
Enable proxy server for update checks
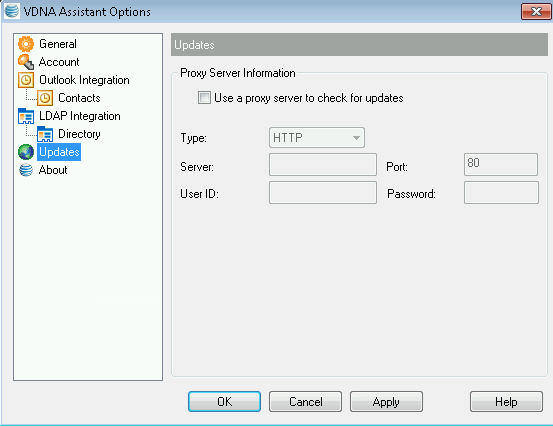[204, 98]
